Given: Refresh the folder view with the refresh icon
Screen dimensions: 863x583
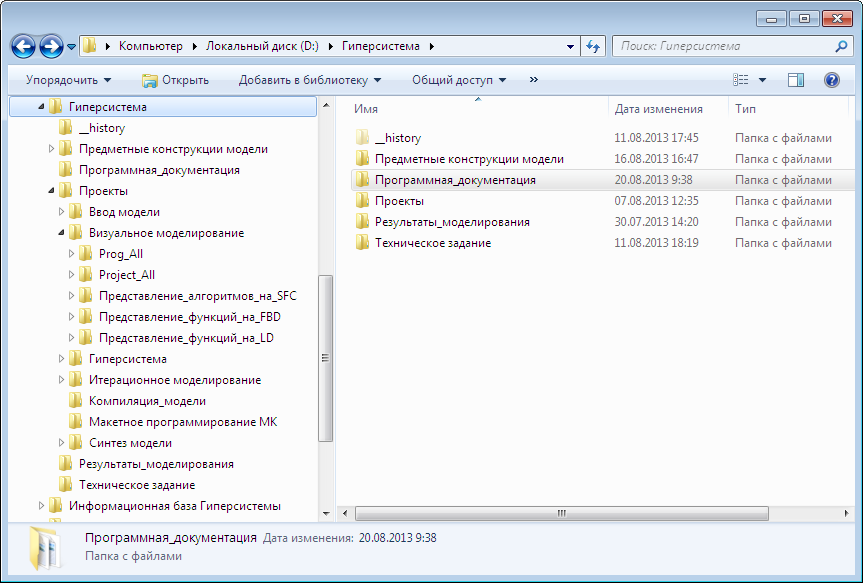Looking at the screenshot, I should (593, 46).
